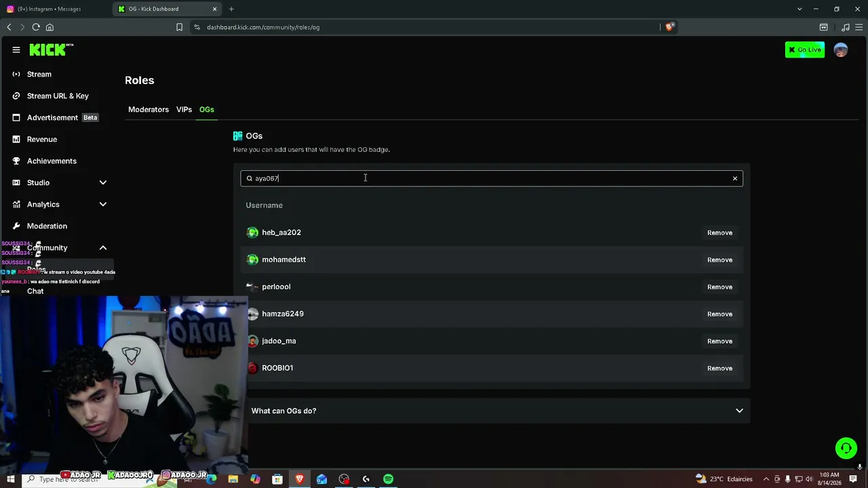Select the OGs tab

[206, 110]
